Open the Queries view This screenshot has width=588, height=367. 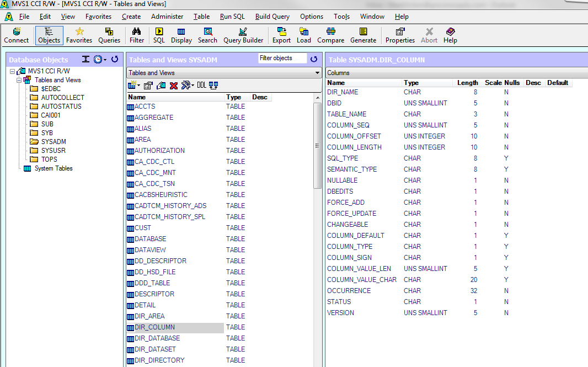tap(109, 35)
